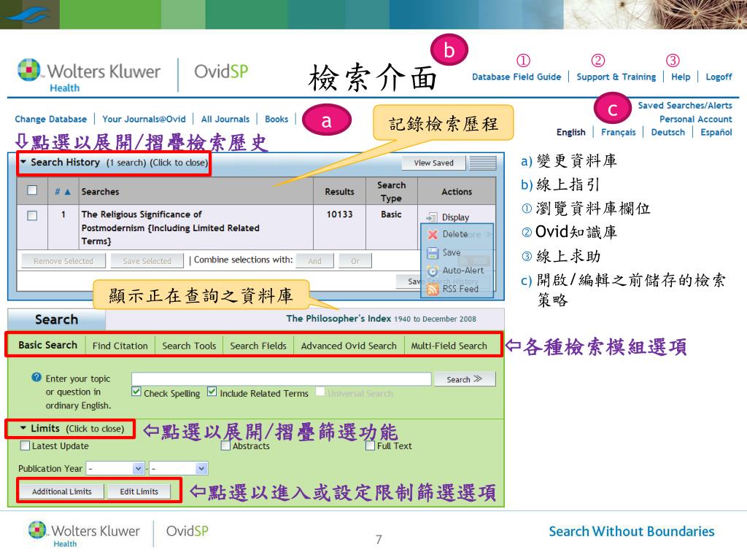Uncheck the Check Spelling checkbox

pyautogui.click(x=136, y=392)
